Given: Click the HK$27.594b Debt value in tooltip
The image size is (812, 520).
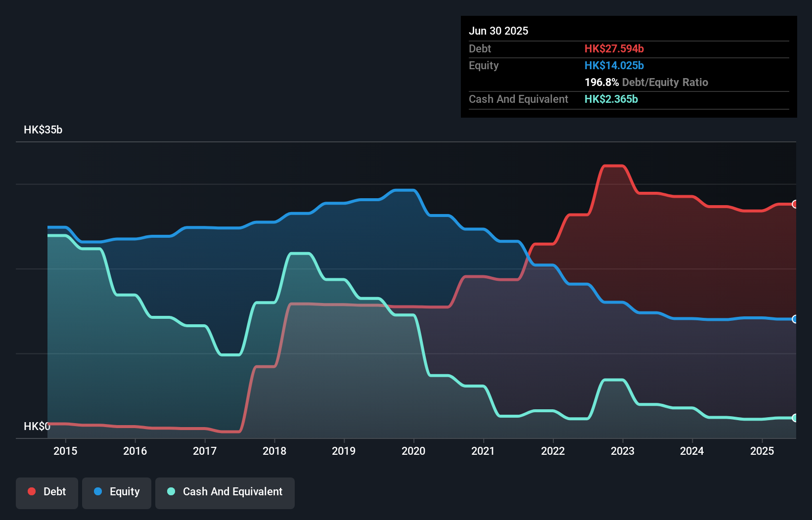Looking at the screenshot, I should pos(614,48).
